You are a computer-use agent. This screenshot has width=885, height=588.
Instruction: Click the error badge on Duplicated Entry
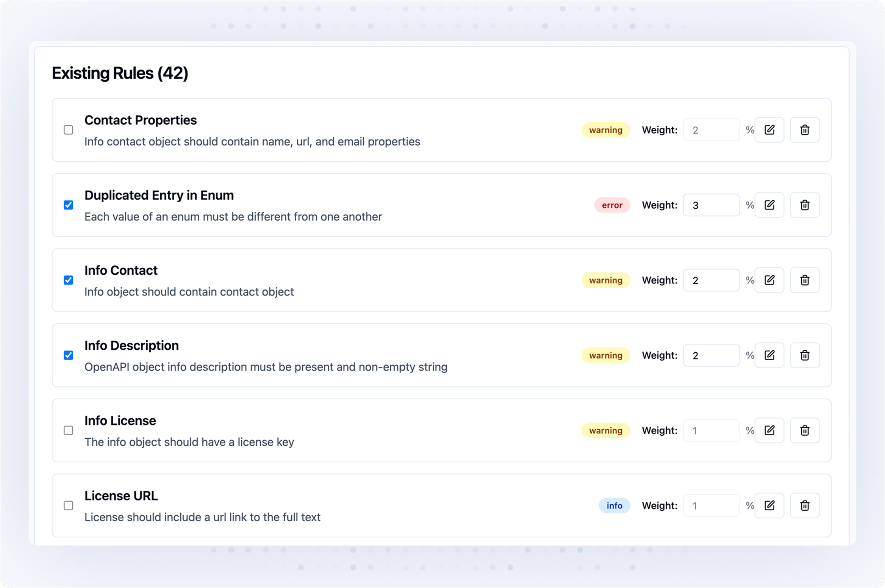(612, 205)
